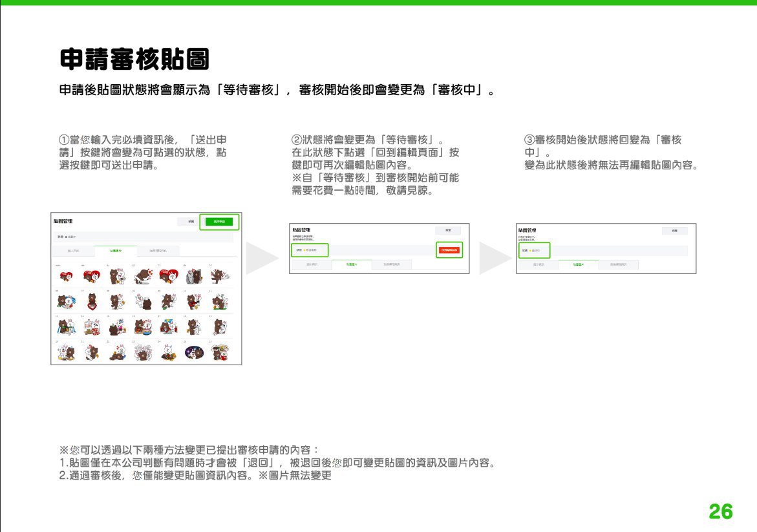
Task: Click the 狀態 等待審核 status field
Action: (310, 250)
